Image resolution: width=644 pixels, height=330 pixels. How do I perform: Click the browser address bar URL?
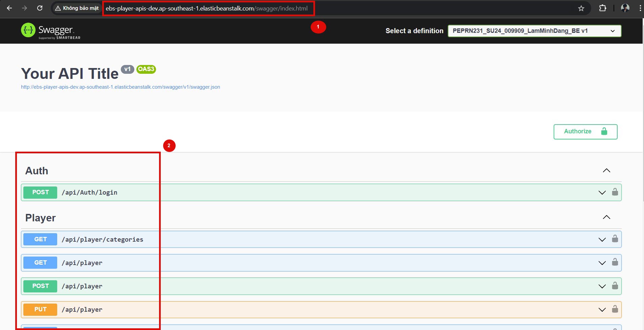[x=206, y=8]
